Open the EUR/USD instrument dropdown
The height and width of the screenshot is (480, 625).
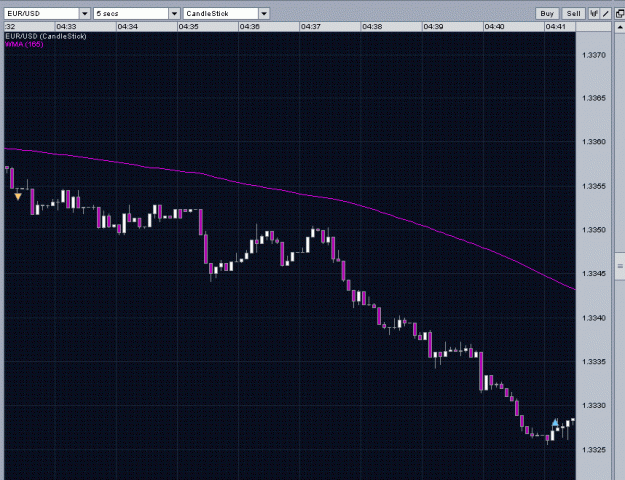coord(47,14)
